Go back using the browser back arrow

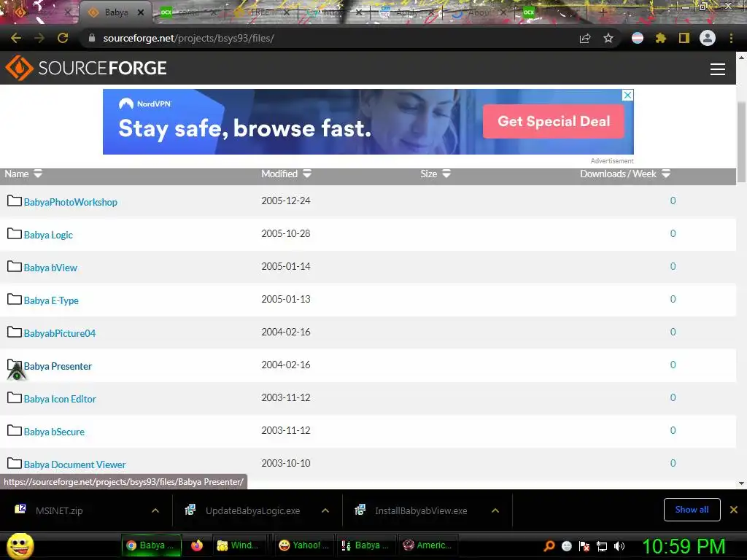16,38
